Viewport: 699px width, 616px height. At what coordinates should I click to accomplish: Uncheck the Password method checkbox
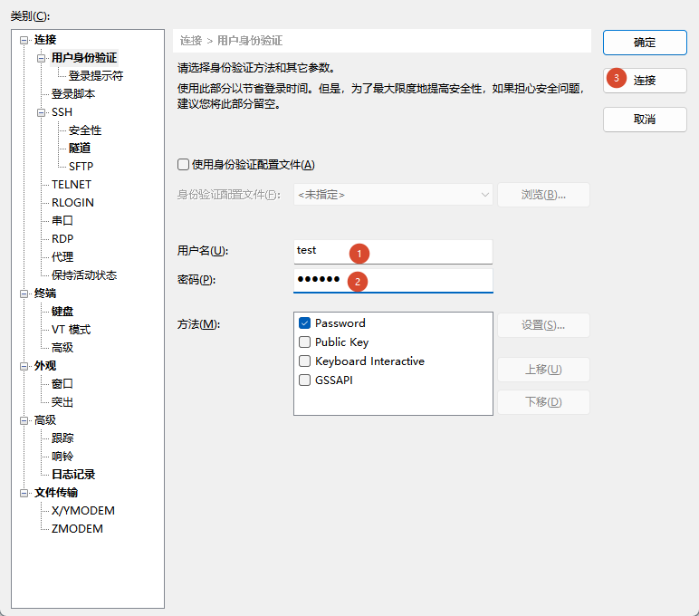305,322
